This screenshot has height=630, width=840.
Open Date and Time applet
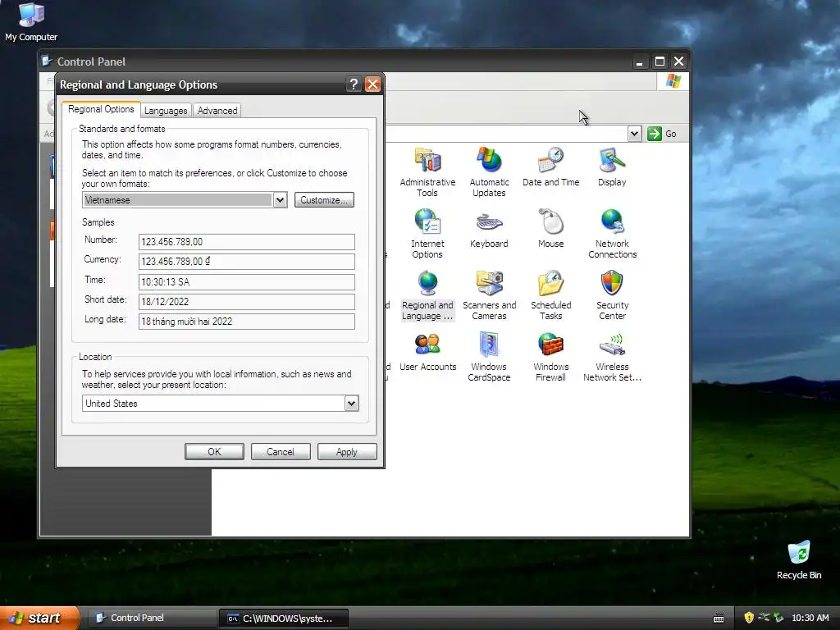(x=550, y=167)
